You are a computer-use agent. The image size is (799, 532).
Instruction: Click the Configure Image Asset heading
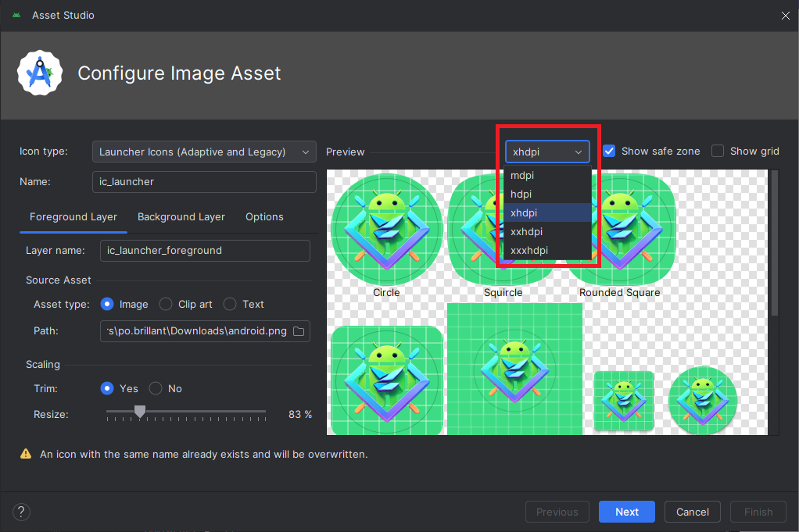point(179,73)
